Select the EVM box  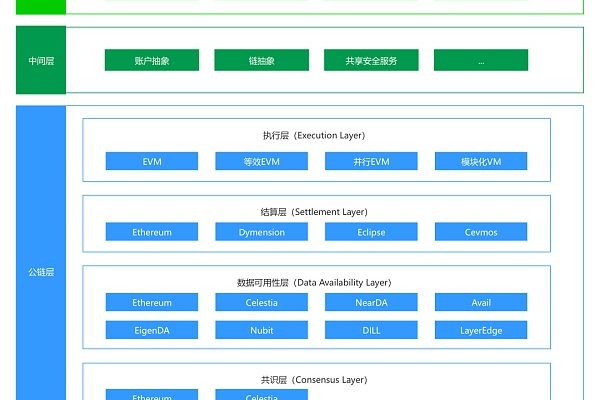point(152,161)
